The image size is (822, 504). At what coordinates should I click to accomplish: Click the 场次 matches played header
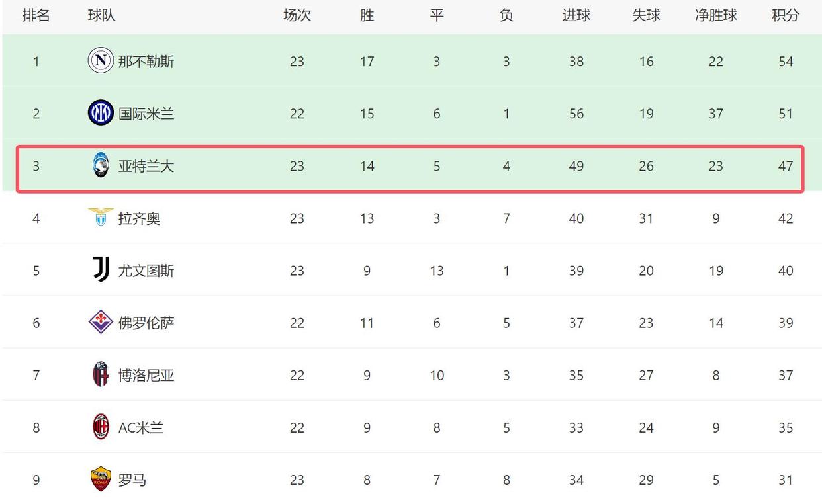(x=297, y=15)
